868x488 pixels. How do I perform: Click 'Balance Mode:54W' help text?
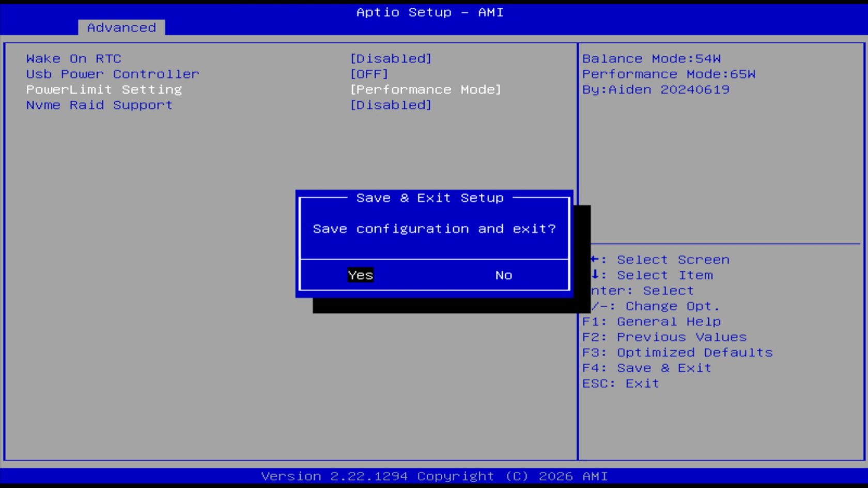point(652,59)
